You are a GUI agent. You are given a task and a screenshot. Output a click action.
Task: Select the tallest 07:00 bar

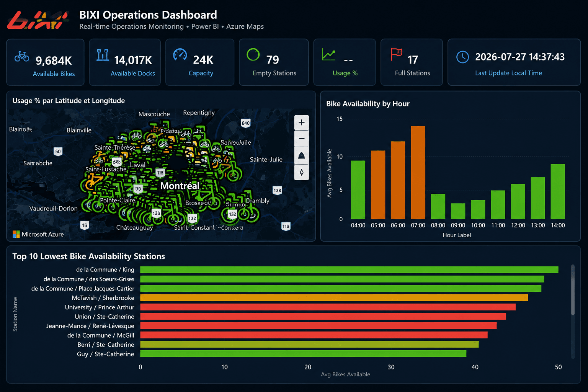click(x=418, y=173)
